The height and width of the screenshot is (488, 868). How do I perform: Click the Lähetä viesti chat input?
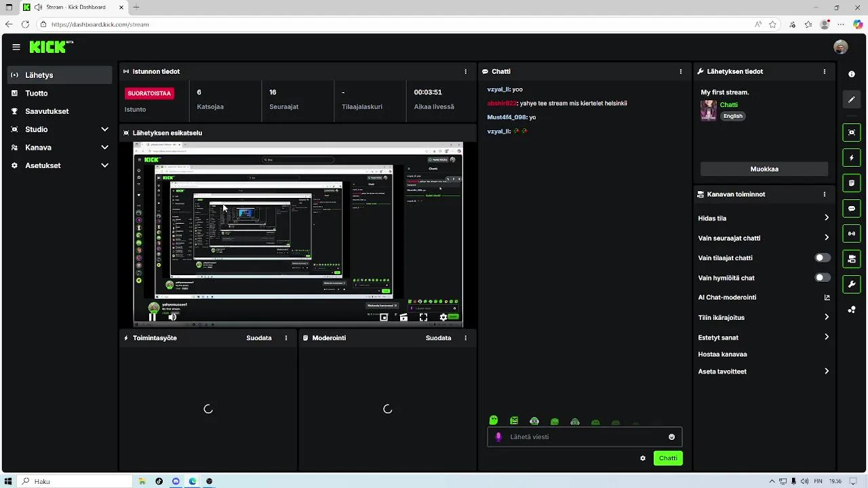click(584, 437)
